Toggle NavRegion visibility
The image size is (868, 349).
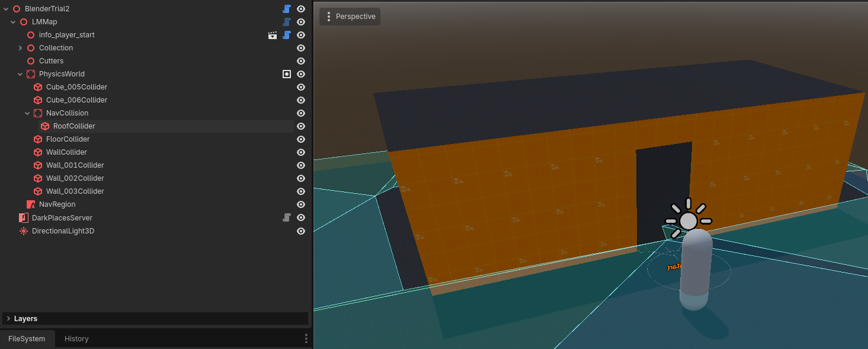(301, 204)
